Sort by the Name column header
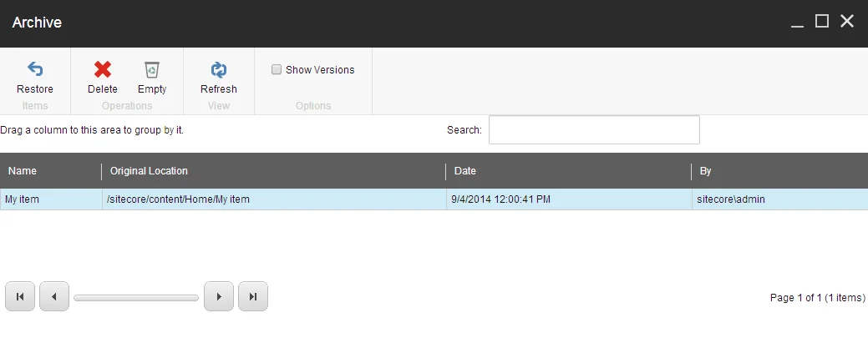Screen dimensions: 868x343 click(51, 171)
